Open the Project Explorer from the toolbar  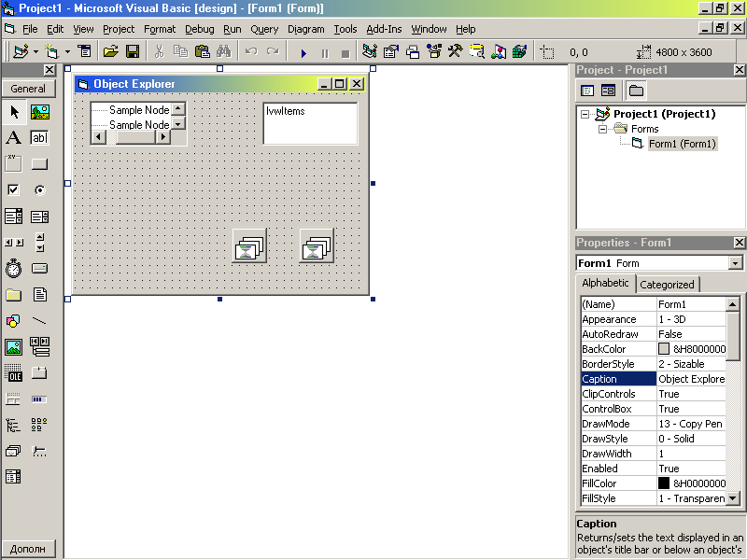tap(370, 51)
